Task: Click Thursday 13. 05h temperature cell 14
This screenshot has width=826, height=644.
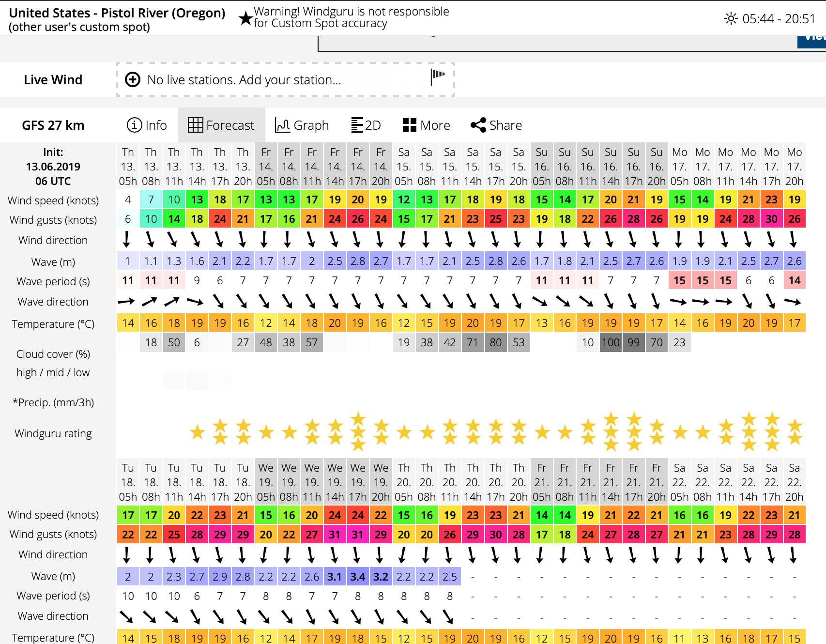Action: point(128,323)
